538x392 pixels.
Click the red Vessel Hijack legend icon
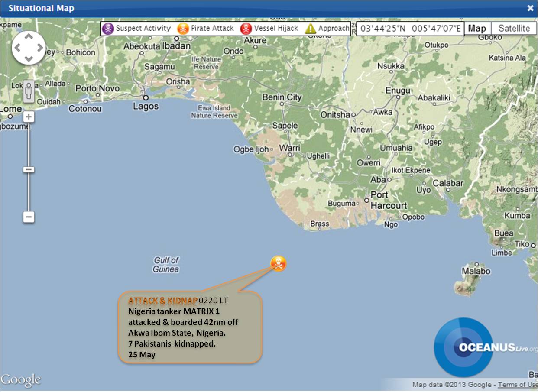coord(246,29)
